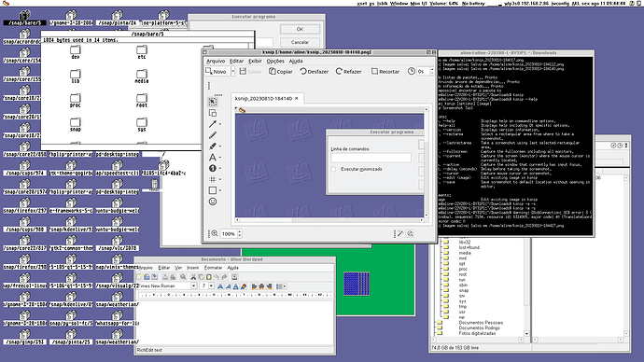The width and height of the screenshot is (644, 362).
Task: Open the Opções menu in ksnip
Action: (x=275, y=61)
